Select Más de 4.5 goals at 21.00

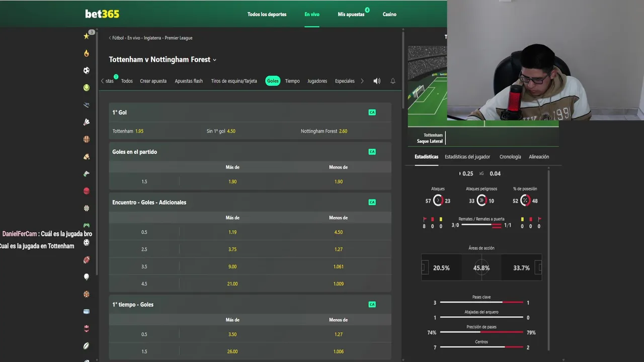point(232,284)
